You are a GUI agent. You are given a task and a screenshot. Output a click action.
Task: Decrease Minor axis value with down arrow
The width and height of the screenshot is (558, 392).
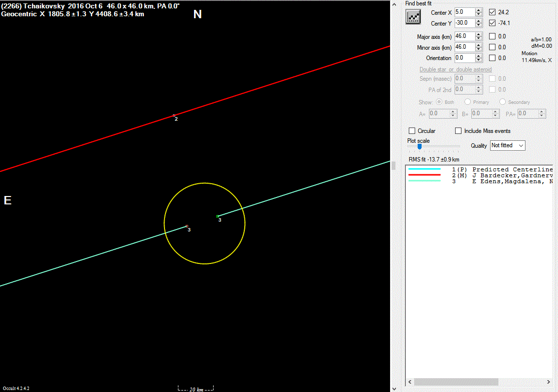point(479,49)
